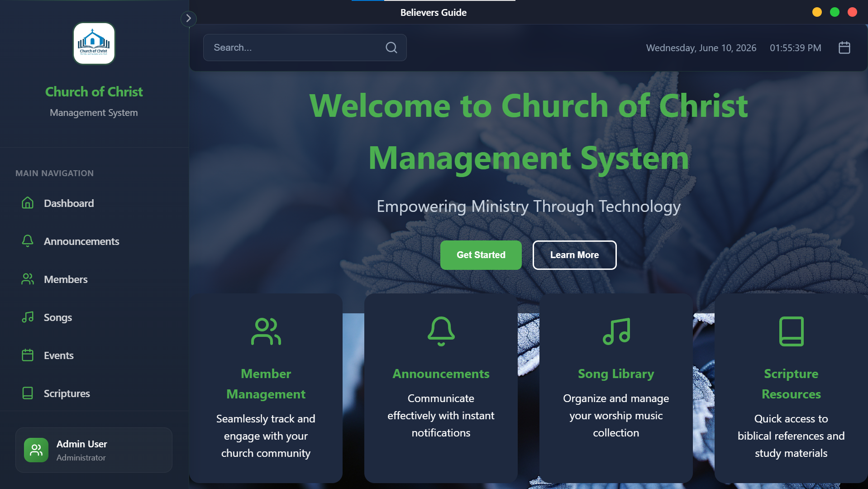This screenshot has height=489, width=868.
Task: Click the Announcements bell icon in sidebar
Action: (x=28, y=241)
